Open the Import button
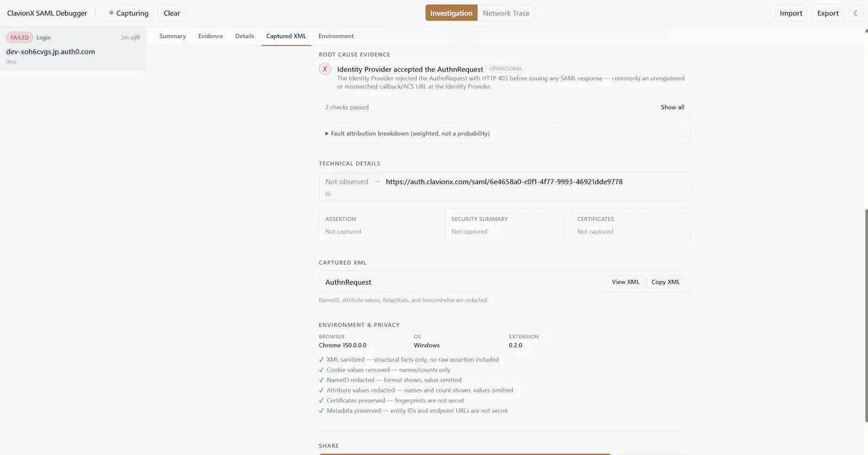The height and width of the screenshot is (455, 868). [x=791, y=13]
